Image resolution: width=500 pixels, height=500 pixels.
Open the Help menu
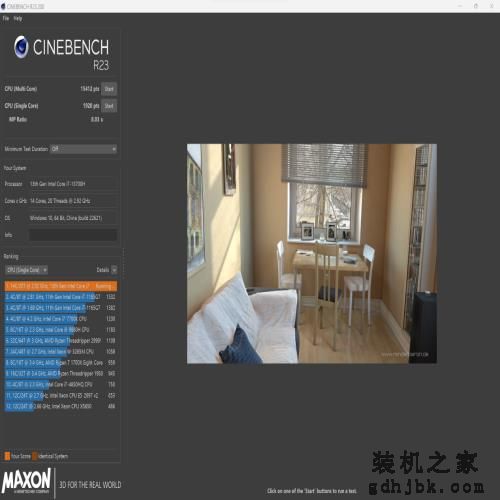click(x=18, y=19)
